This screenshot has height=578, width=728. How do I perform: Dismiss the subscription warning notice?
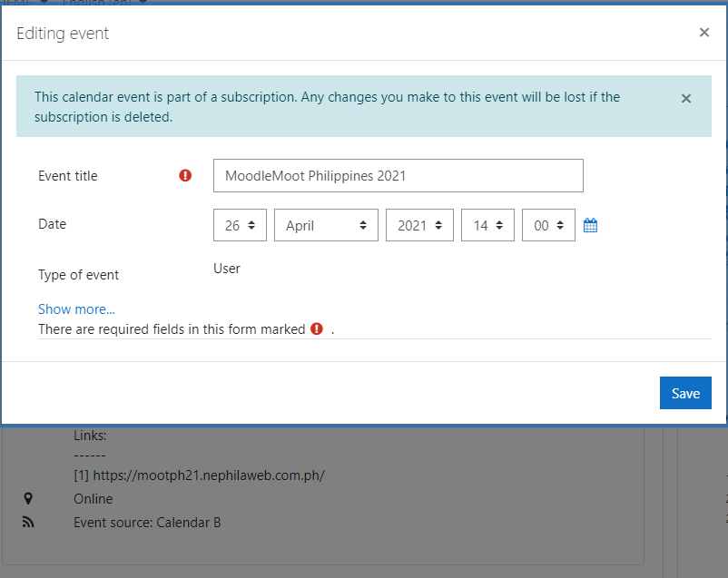[x=685, y=98]
